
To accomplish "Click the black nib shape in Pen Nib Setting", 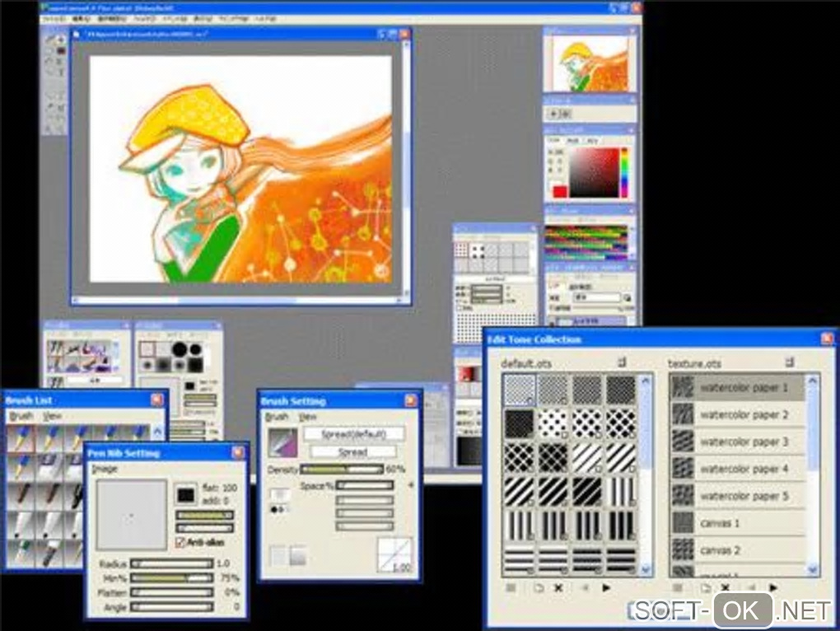I will point(186,495).
